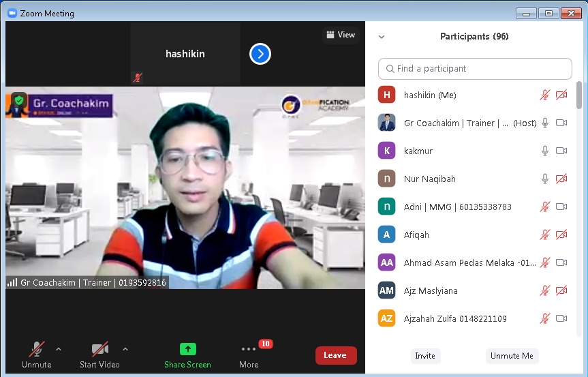Maximize the Zoom Meeting window
The image size is (588, 377).
pos(548,14)
